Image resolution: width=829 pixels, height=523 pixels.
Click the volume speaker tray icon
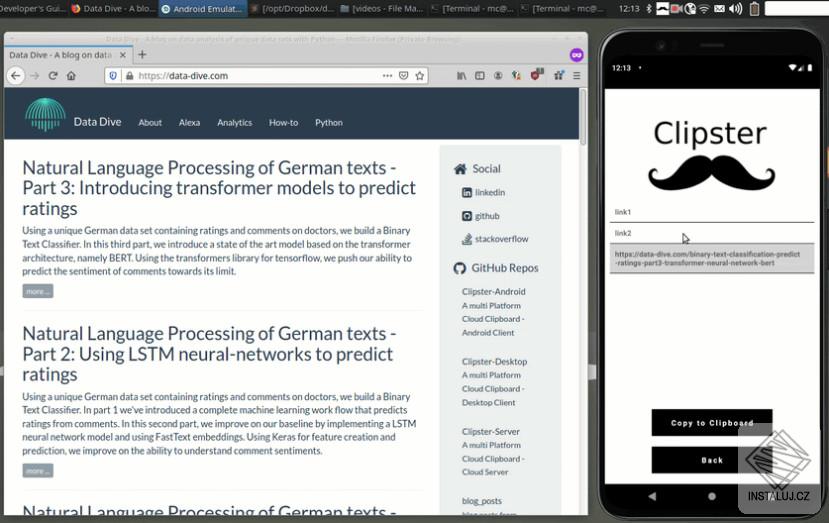(735, 8)
